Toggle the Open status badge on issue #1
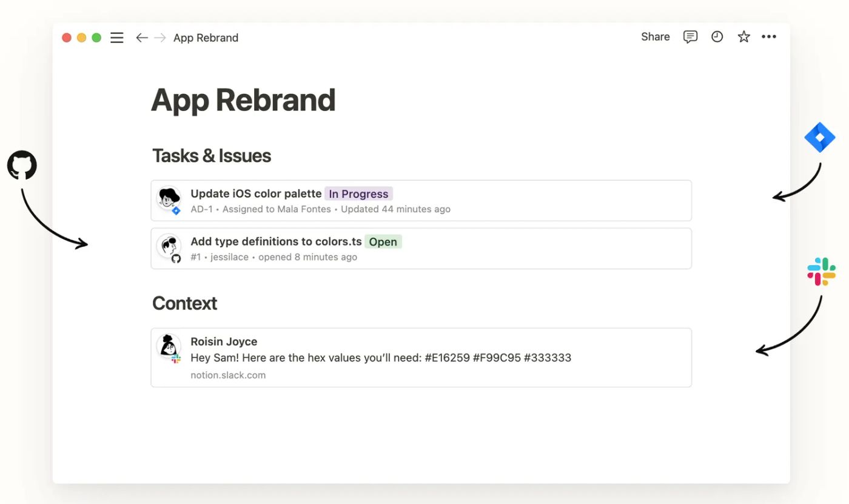The width and height of the screenshot is (849, 504). (x=383, y=241)
